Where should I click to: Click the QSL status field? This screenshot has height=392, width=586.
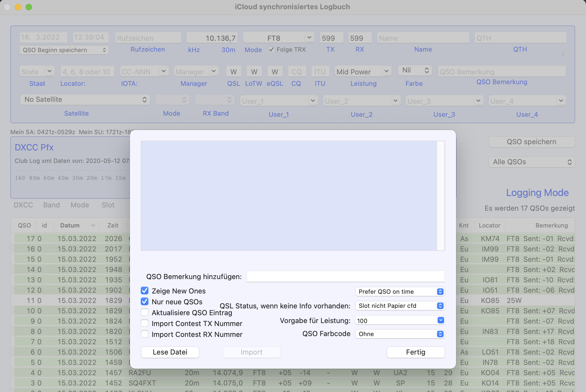point(234,71)
